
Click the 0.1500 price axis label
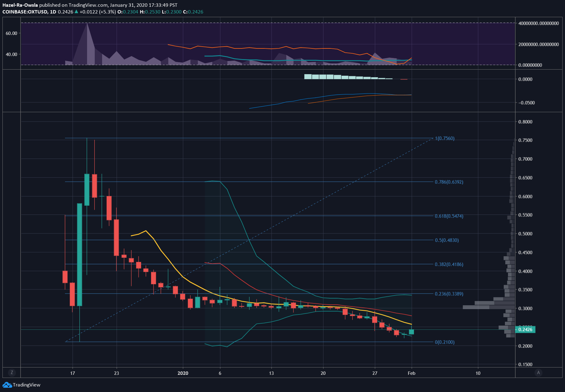525,364
